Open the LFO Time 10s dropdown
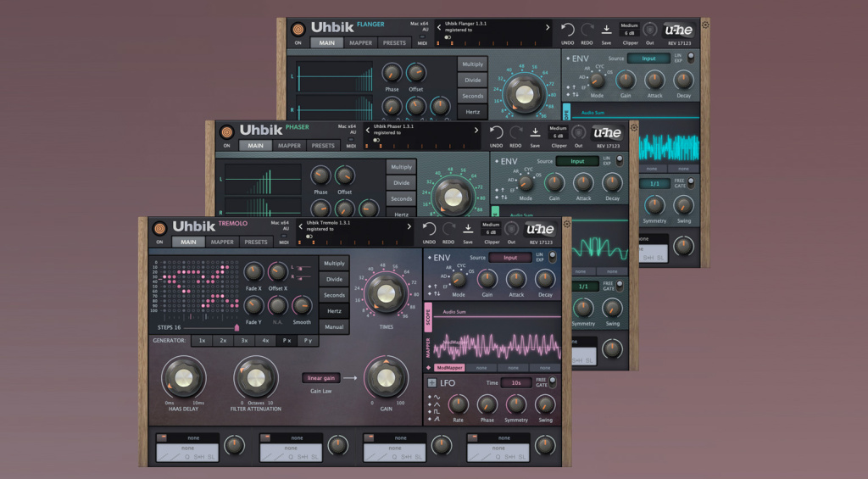 pyautogui.click(x=515, y=383)
